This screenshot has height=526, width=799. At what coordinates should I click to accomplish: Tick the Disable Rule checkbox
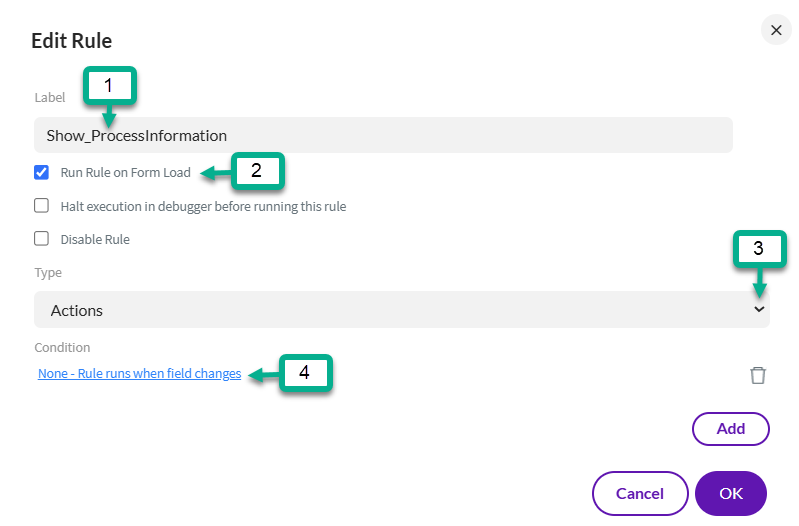click(x=42, y=239)
